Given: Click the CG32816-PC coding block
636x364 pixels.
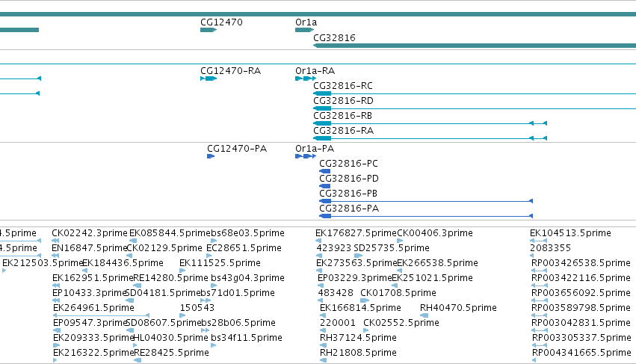Looking at the screenshot, I should [x=324, y=171].
